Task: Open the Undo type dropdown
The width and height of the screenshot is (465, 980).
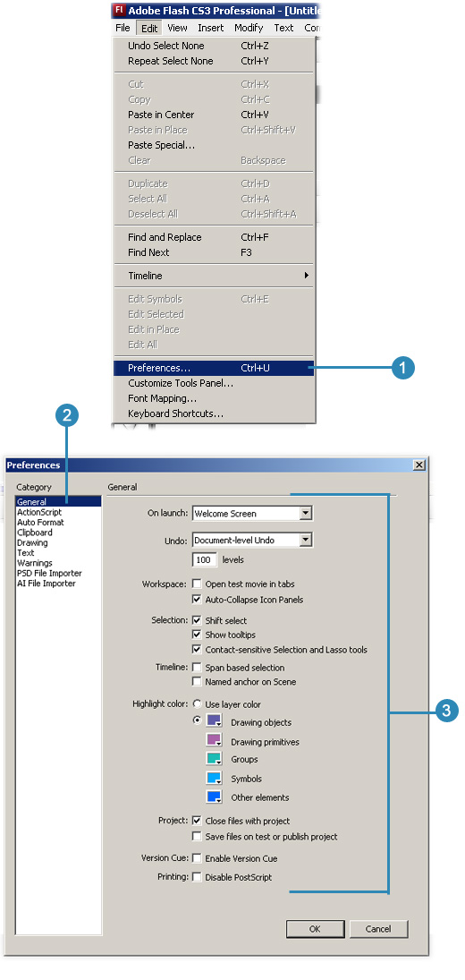Action: click(x=252, y=540)
